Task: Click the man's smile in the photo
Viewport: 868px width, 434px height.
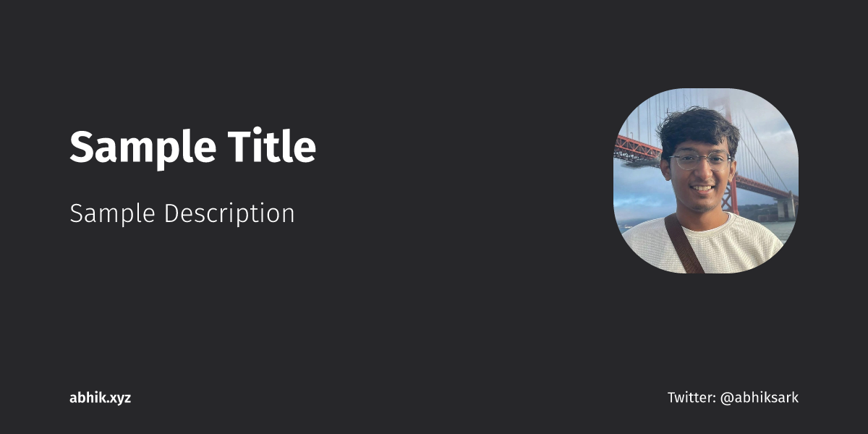Action: [701, 188]
